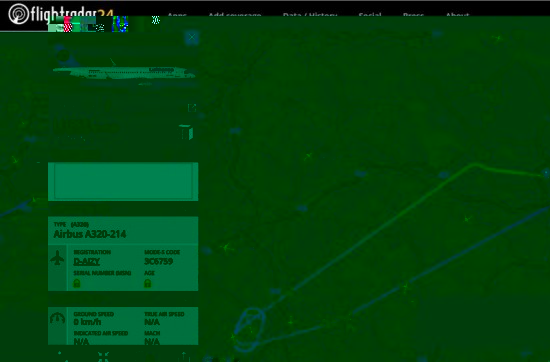This screenshot has width=550, height=362.
Task: Open the aircraft photo external link icon
Action: [x=192, y=108]
